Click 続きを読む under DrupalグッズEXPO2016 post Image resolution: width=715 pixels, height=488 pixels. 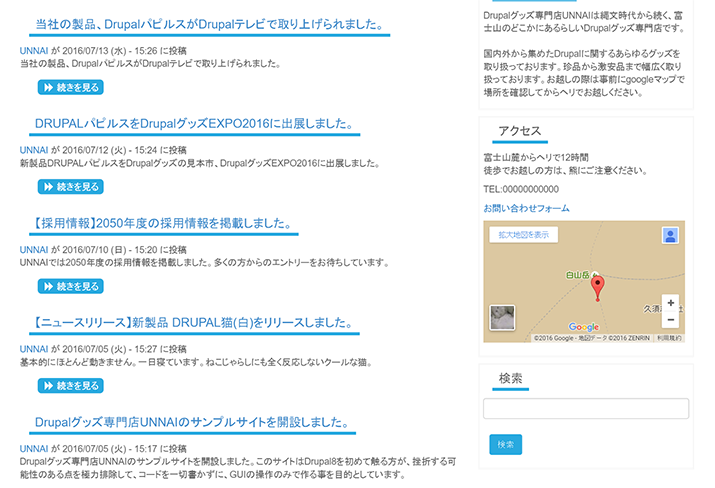(x=70, y=186)
